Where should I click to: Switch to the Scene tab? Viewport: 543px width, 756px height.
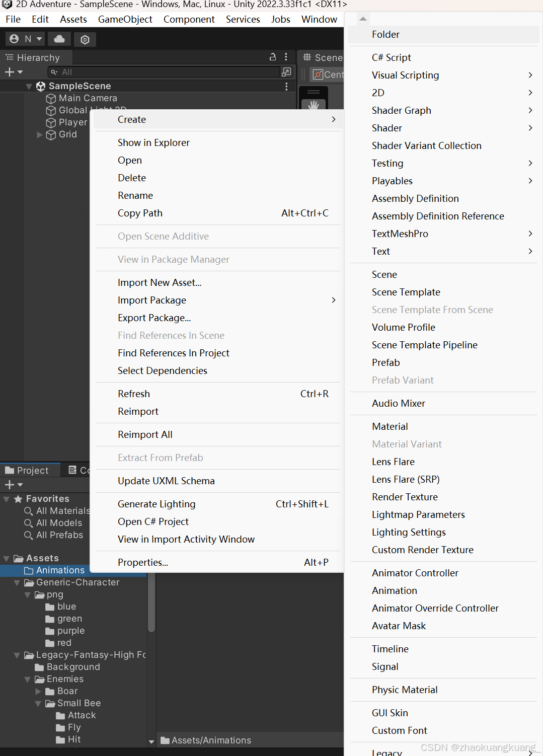pyautogui.click(x=323, y=57)
